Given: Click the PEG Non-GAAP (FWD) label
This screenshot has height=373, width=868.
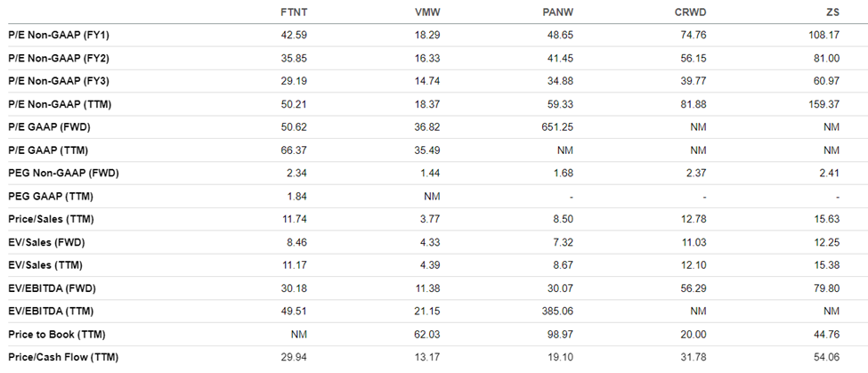Looking at the screenshot, I should click(64, 174).
